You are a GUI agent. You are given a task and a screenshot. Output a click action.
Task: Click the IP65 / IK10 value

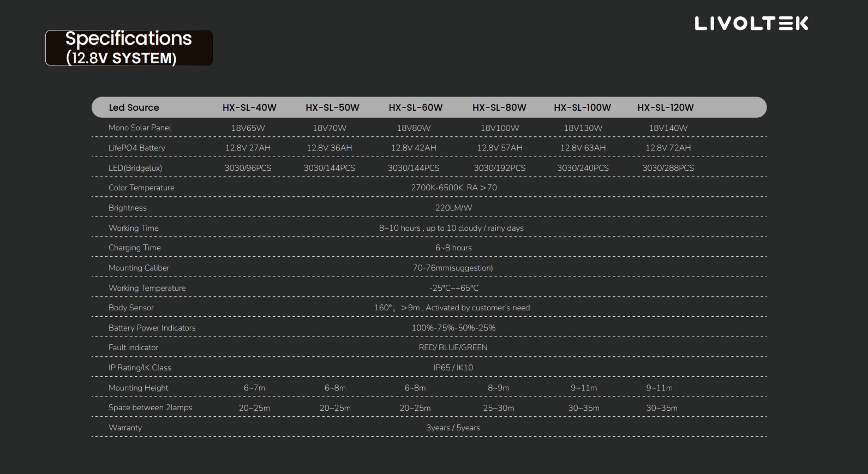pyautogui.click(x=453, y=368)
